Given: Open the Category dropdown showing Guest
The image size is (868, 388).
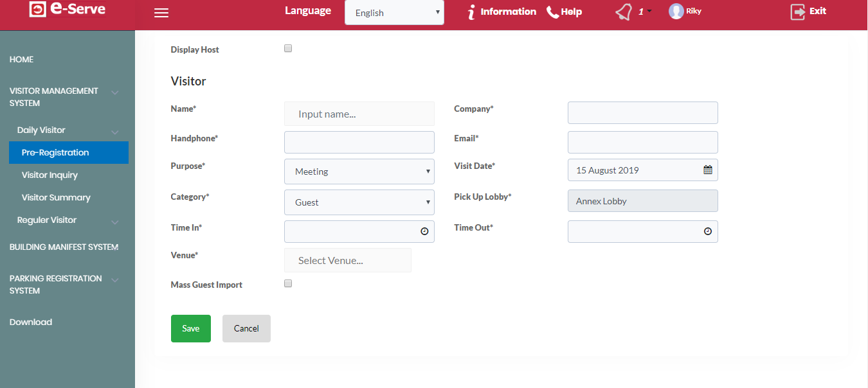Looking at the screenshot, I should click(359, 202).
